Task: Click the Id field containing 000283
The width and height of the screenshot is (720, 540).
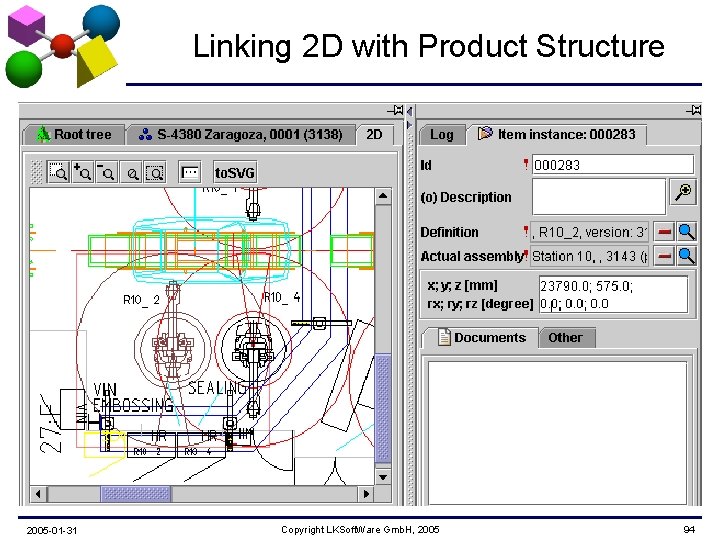Action: click(613, 165)
